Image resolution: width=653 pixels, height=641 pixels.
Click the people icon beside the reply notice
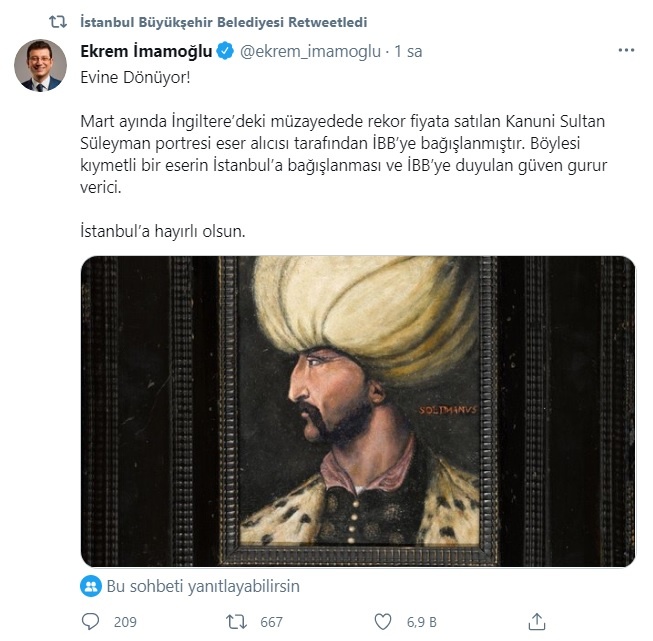pyautogui.click(x=91, y=586)
